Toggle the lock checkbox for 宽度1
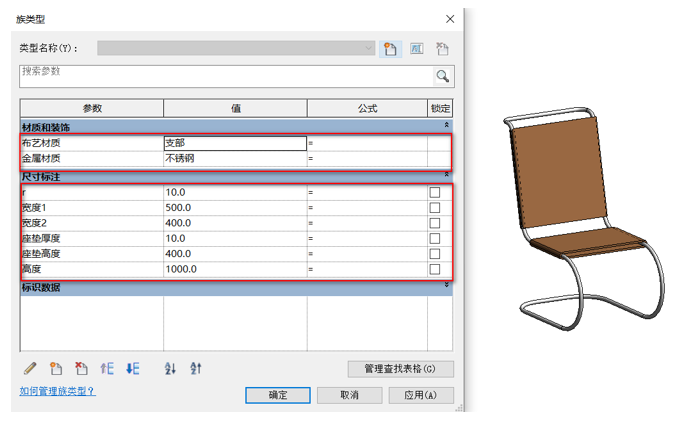 [435, 208]
